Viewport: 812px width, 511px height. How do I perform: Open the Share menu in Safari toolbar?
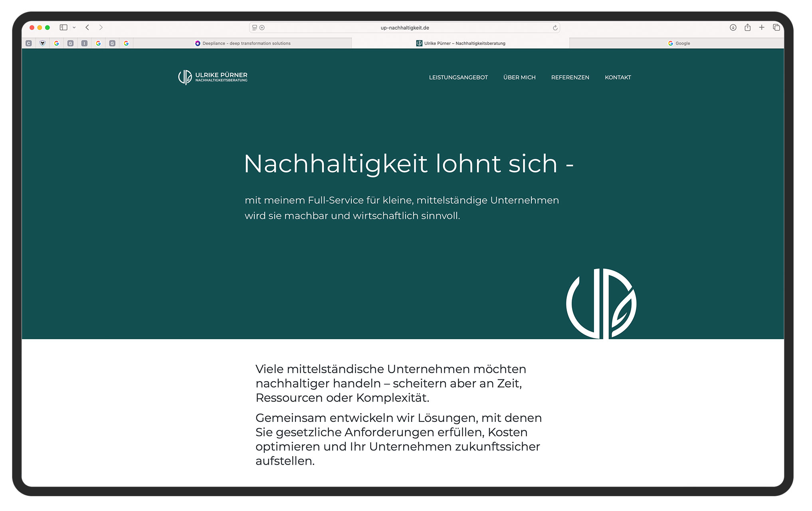click(747, 28)
